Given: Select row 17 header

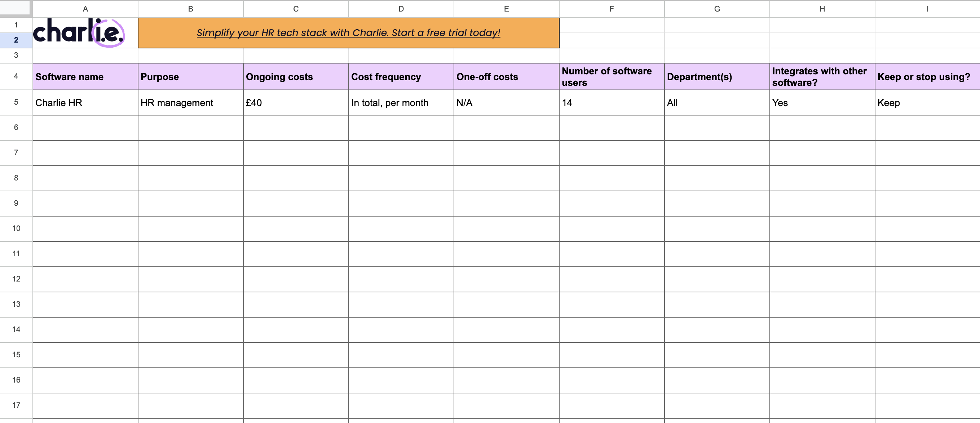Looking at the screenshot, I should 16,405.
